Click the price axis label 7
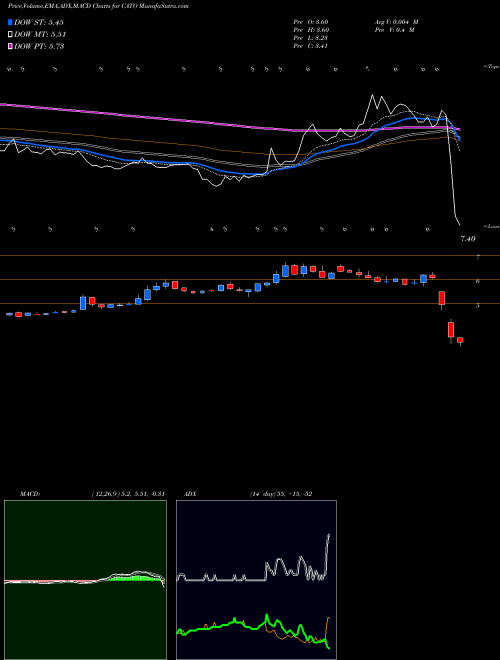 coord(478,257)
